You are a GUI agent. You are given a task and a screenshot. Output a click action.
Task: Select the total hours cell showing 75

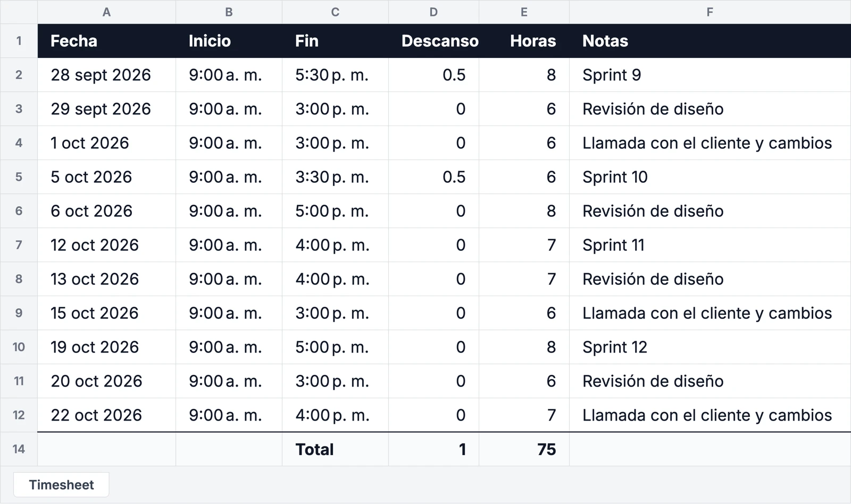coord(524,449)
